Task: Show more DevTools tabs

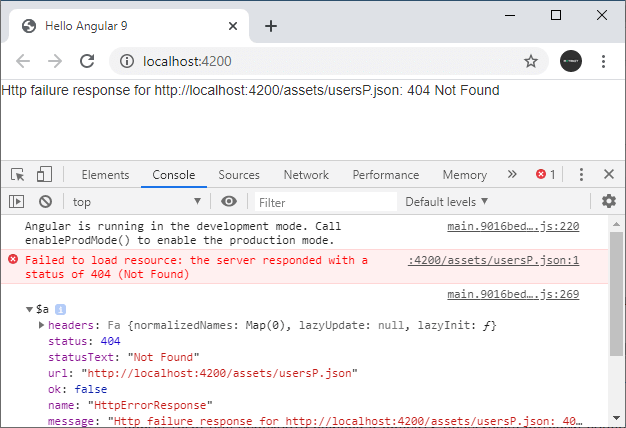Action: tap(512, 174)
